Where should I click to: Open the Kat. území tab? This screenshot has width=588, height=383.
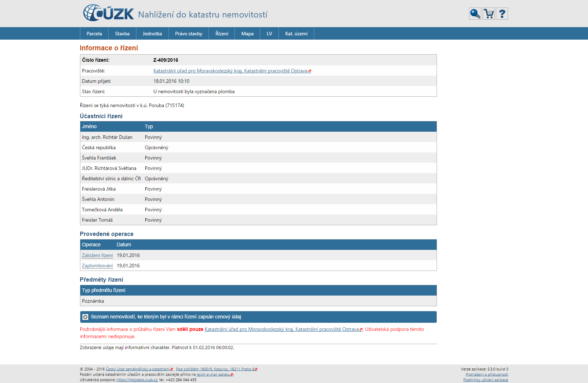pyautogui.click(x=296, y=34)
